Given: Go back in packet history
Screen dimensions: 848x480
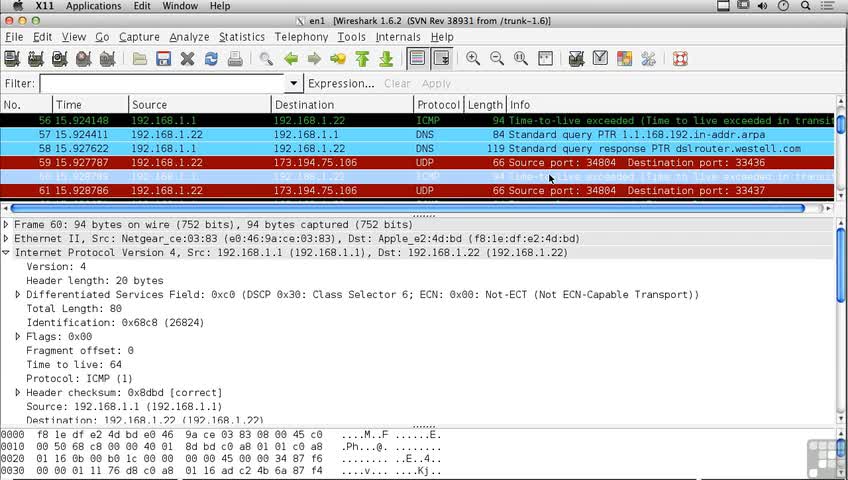Looking at the screenshot, I should point(290,58).
